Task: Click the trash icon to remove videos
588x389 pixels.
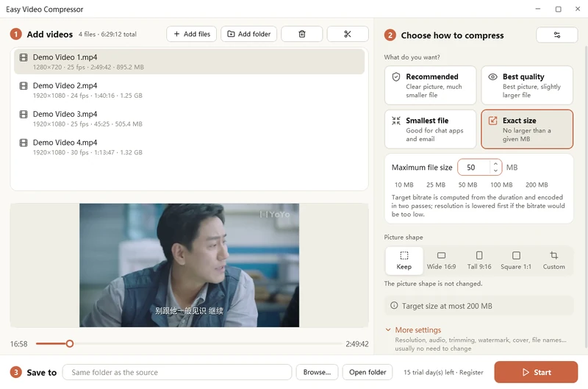Action: (301, 34)
